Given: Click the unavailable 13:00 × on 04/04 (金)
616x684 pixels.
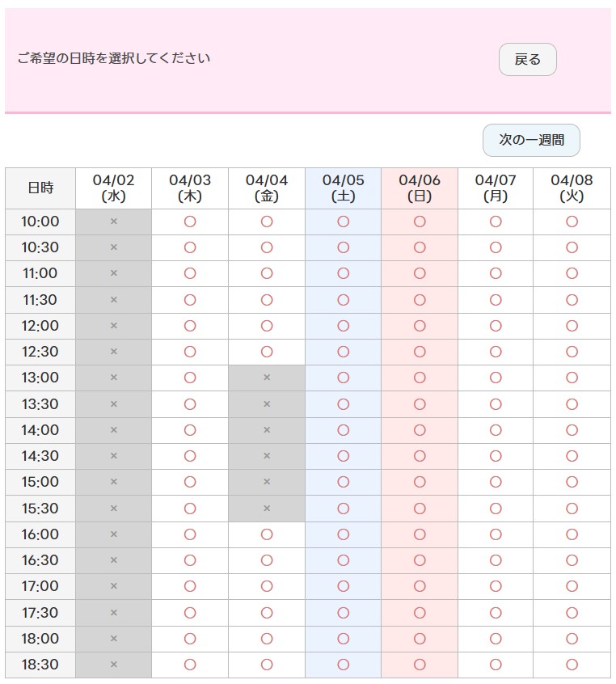Looking at the screenshot, I should [x=267, y=378].
